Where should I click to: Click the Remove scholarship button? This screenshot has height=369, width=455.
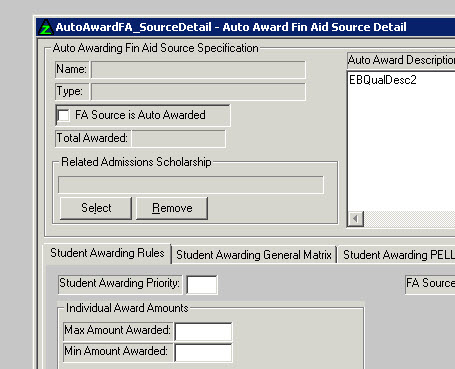172,208
